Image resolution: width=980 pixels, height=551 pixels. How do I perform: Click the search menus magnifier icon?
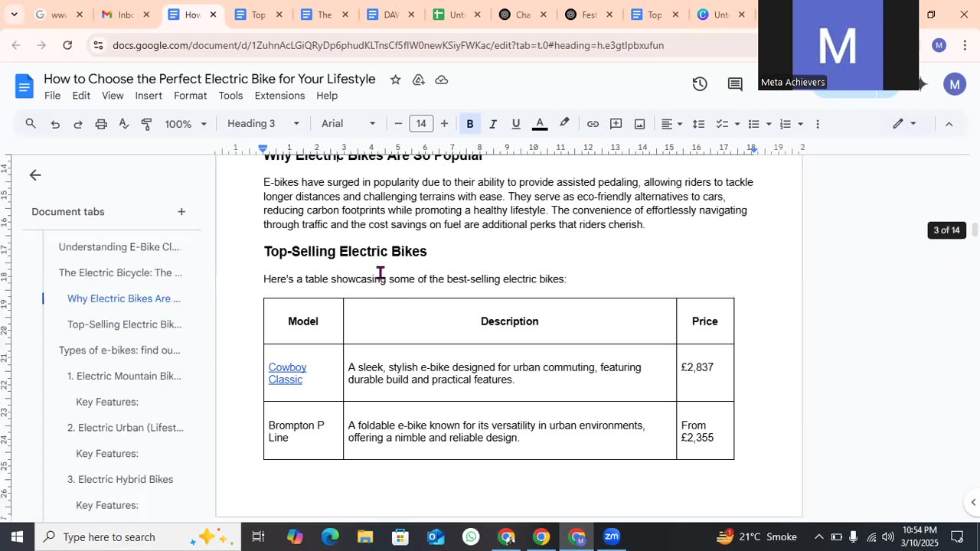click(31, 124)
